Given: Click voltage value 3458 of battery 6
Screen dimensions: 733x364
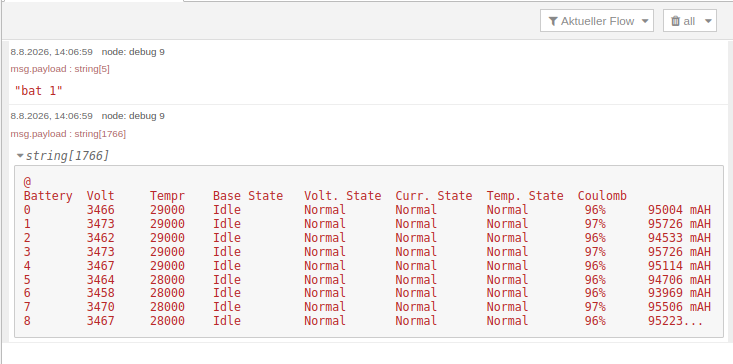Looking at the screenshot, I should coord(101,293).
